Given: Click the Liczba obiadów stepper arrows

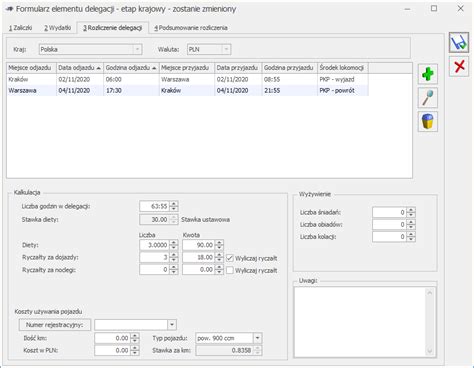Looking at the screenshot, I should tap(411, 225).
